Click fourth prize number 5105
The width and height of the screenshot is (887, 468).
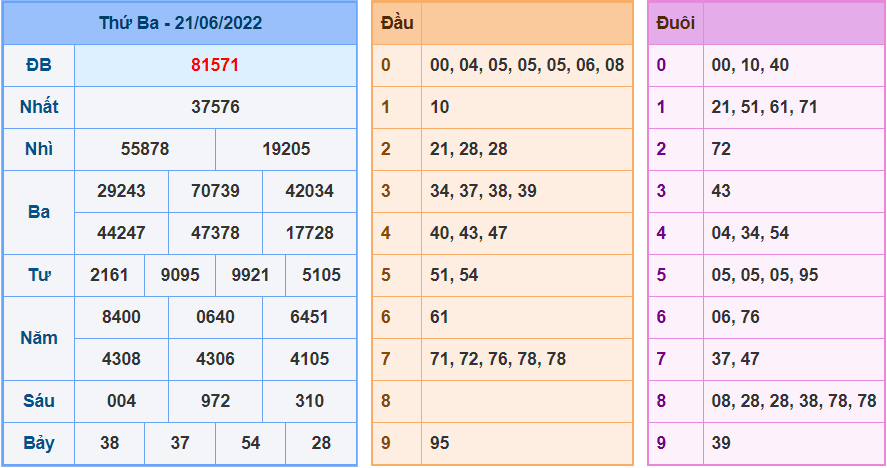click(321, 275)
